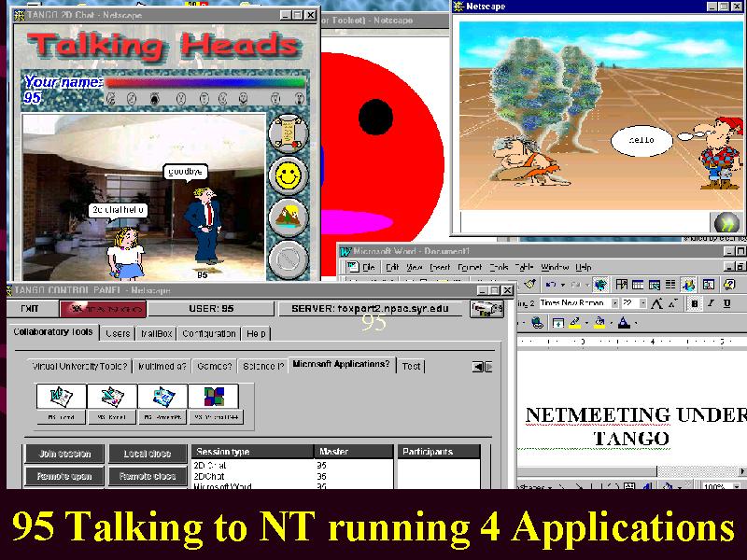Switch to the Users tab in TANGO panel
747x560 pixels.
pos(118,333)
